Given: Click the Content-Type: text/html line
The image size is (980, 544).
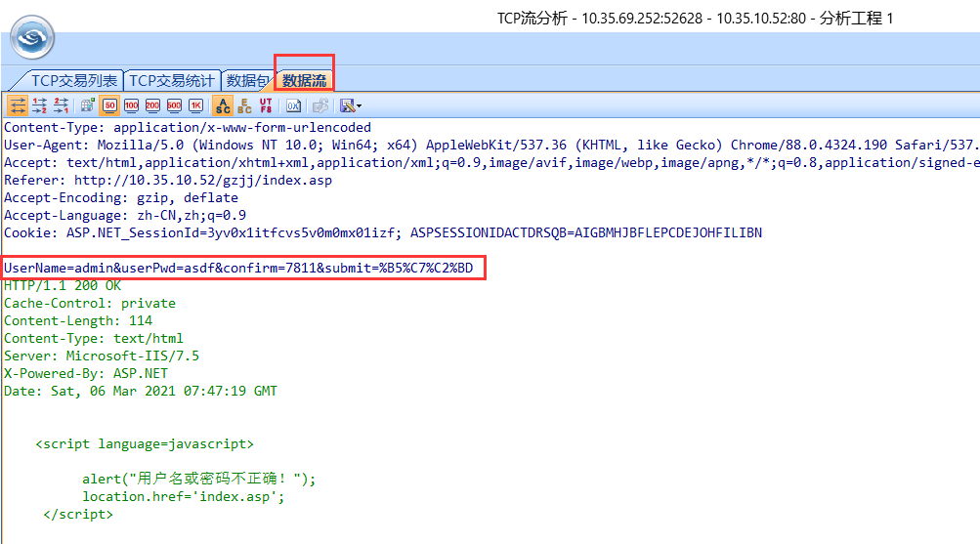Looking at the screenshot, I should 94,339.
